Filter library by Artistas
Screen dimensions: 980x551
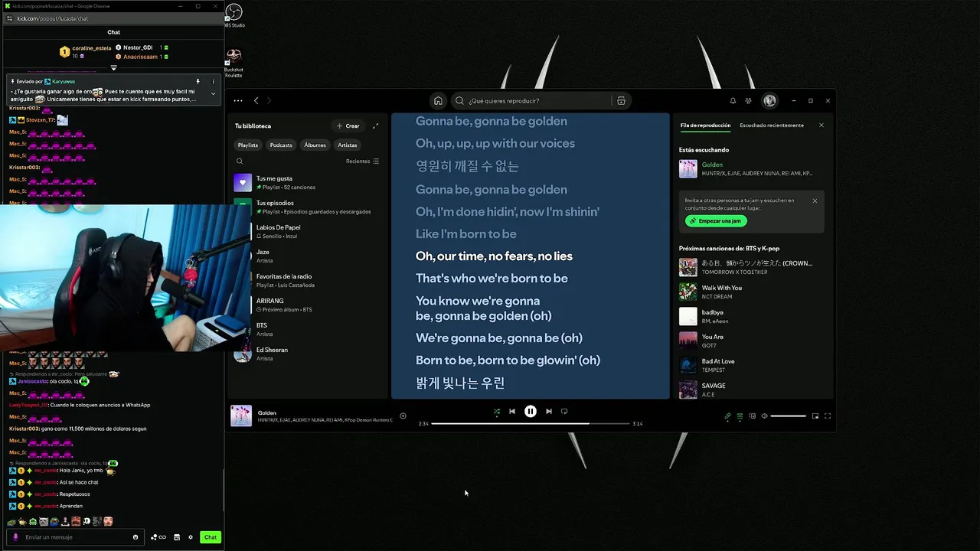348,145
